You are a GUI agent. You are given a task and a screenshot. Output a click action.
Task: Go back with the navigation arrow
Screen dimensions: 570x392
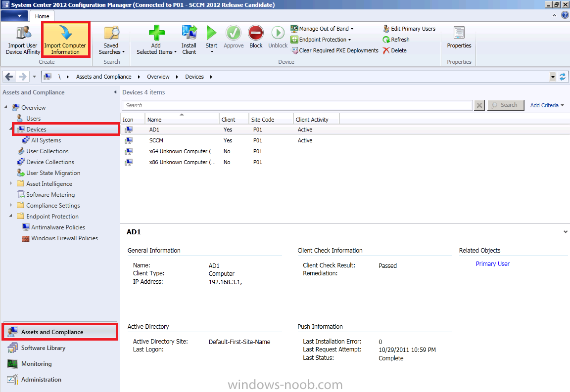click(9, 77)
